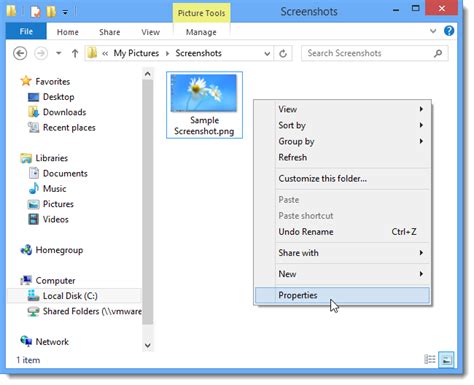Click the navigation pane scroll-up arrow
This screenshot has height=385, width=474.
tap(148, 74)
